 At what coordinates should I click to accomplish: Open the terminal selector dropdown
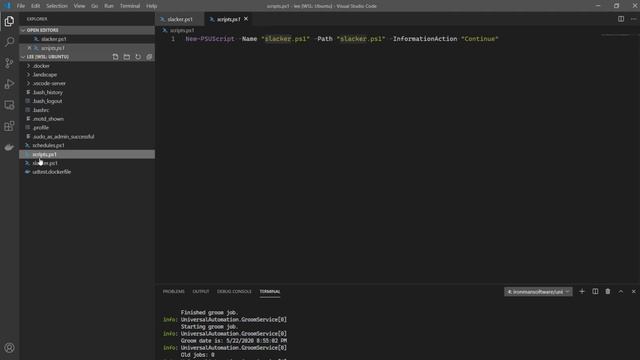[538, 291]
